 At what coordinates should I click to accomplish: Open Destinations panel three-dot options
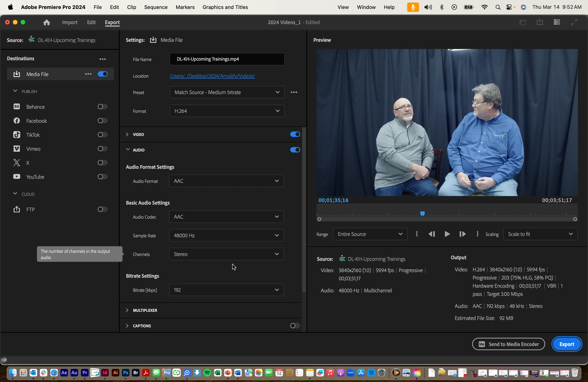[102, 59]
